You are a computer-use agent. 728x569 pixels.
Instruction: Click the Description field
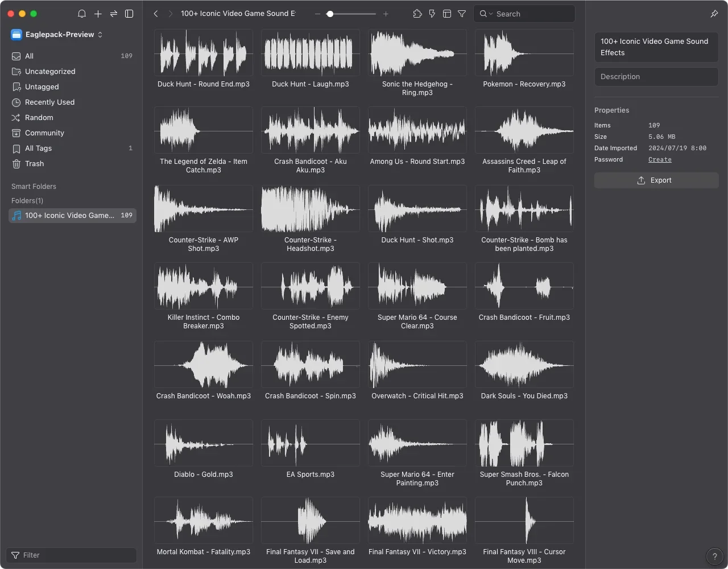656,77
